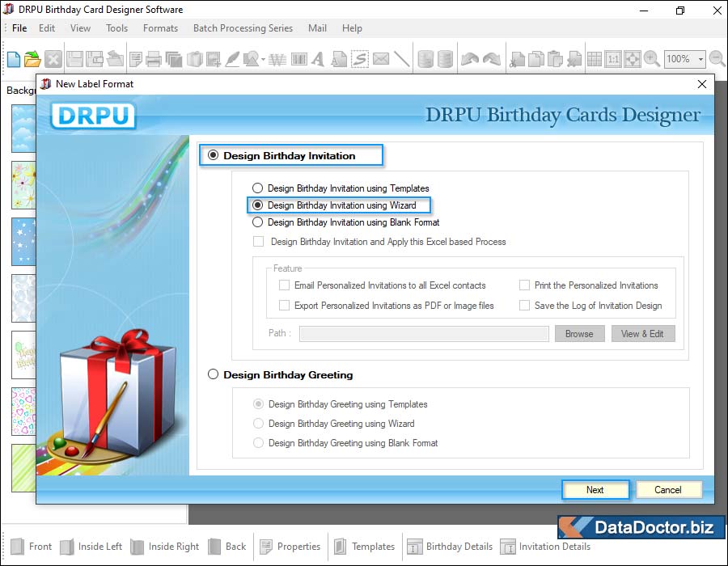Click the Insert image toolbar icon
The height and width of the screenshot is (566, 728).
(x=214, y=59)
